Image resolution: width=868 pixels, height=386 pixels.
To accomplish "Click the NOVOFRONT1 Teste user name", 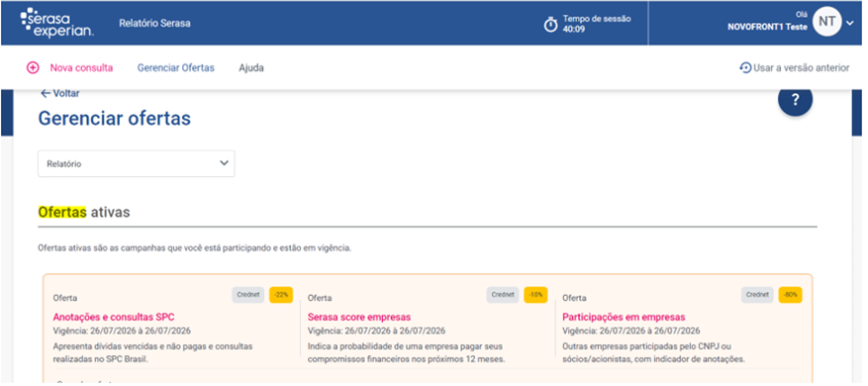I will pyautogui.click(x=767, y=27).
